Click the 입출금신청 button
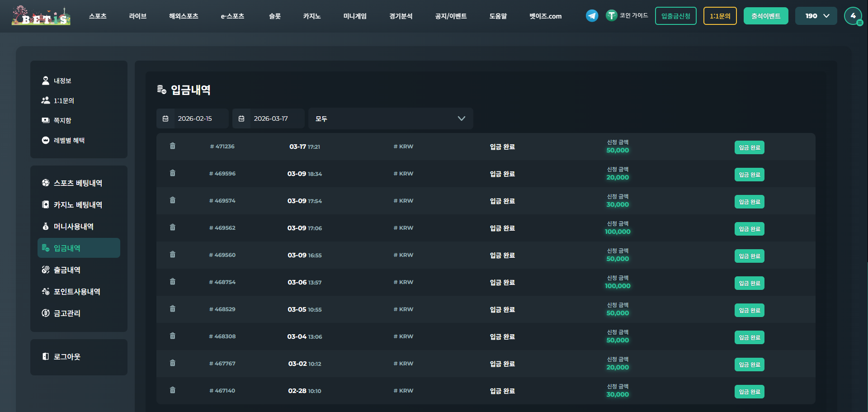 pos(675,16)
